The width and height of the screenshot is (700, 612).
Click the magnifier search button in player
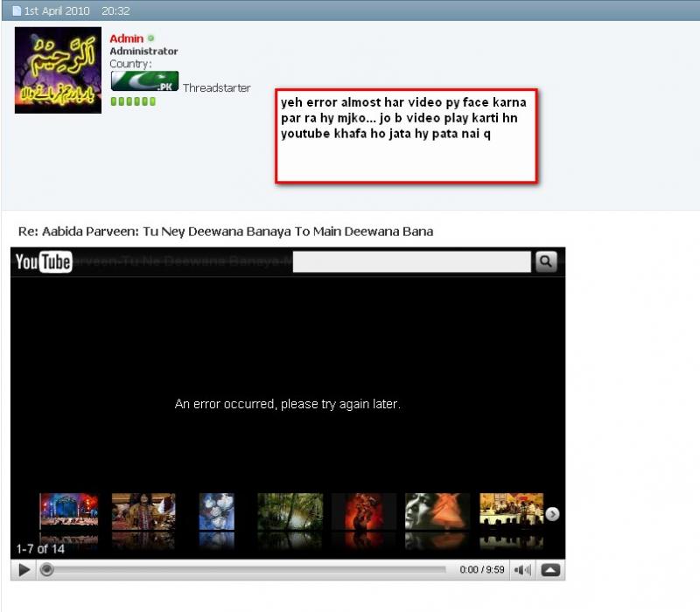545,261
